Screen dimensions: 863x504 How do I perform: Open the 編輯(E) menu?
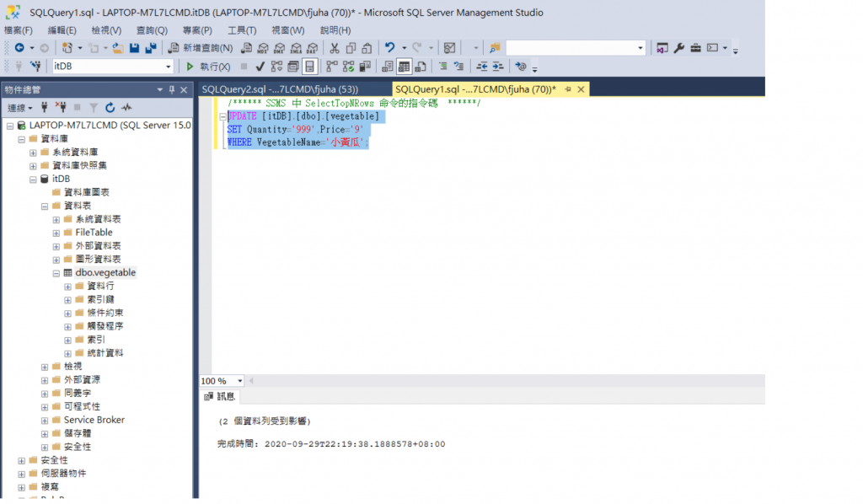(x=62, y=30)
